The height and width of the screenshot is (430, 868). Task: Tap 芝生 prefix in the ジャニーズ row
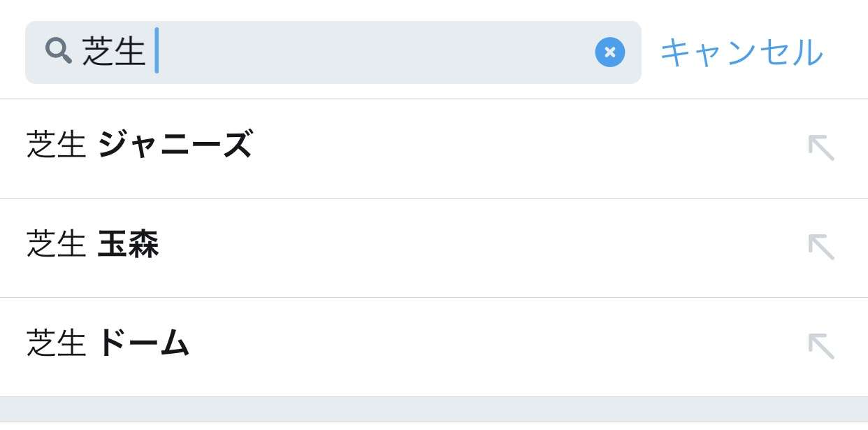tap(56, 145)
